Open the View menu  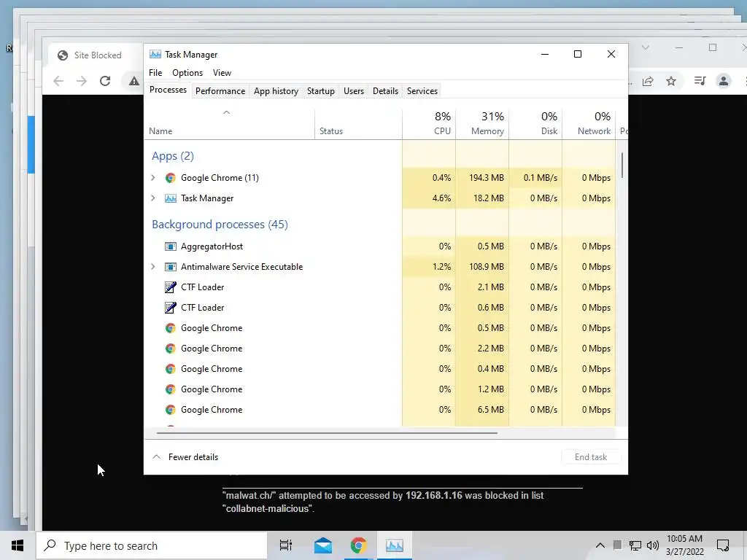222,73
